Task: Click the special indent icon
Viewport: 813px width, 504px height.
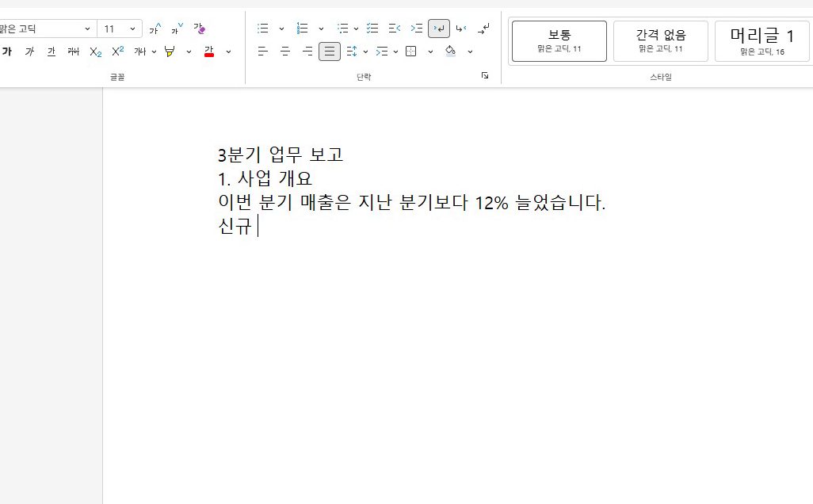Action: (382, 52)
